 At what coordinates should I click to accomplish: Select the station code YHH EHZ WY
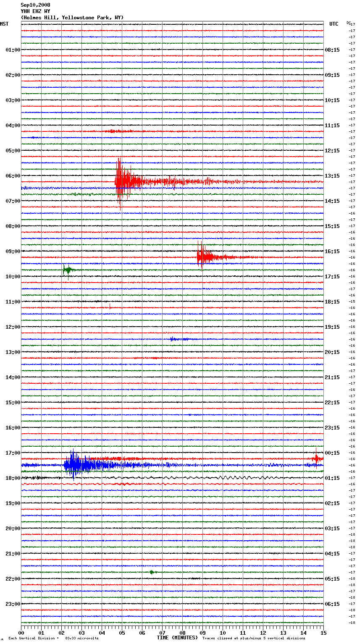[x=35, y=11]
